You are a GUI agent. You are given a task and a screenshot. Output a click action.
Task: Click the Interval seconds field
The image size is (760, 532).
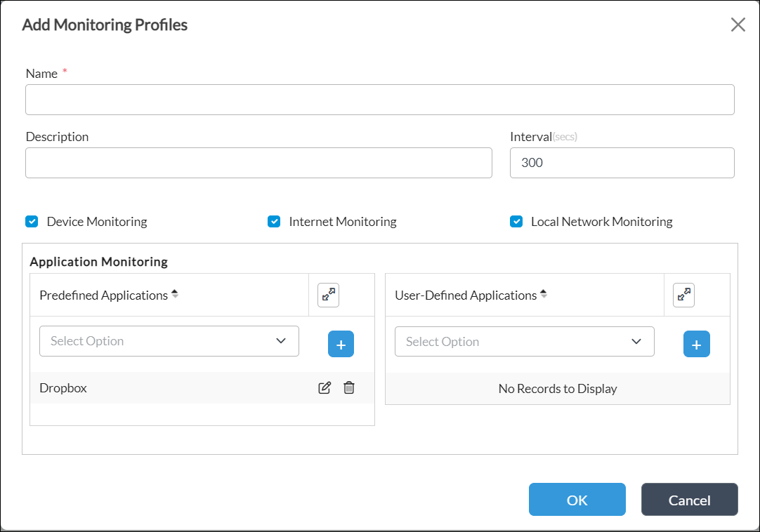(622, 163)
